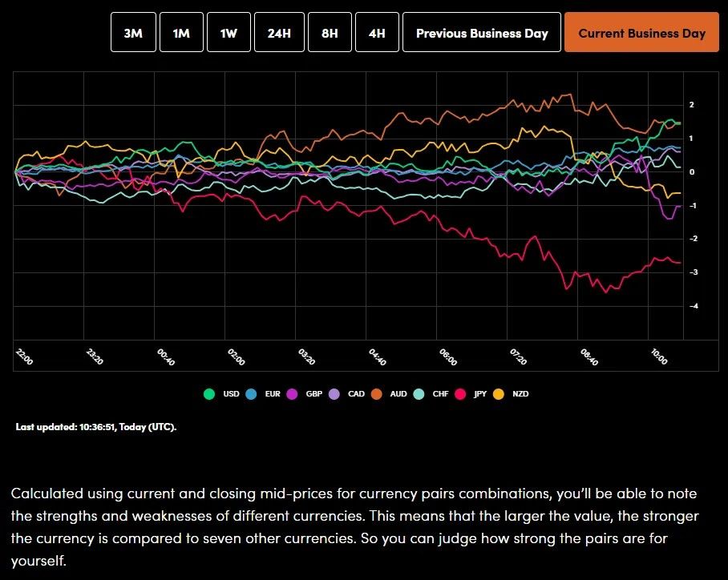Image resolution: width=728 pixels, height=580 pixels.
Task: Click the red JPY legend dot
Action: pyautogui.click(x=459, y=393)
